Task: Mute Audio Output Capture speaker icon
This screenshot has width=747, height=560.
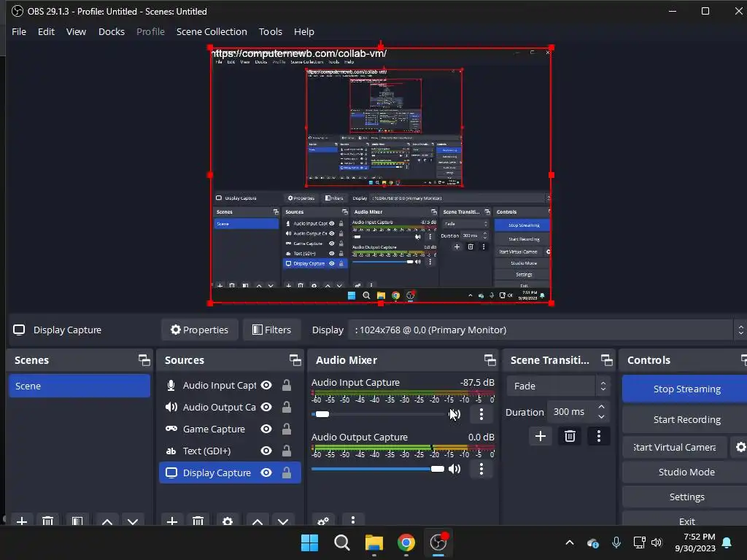Action: tap(455, 469)
